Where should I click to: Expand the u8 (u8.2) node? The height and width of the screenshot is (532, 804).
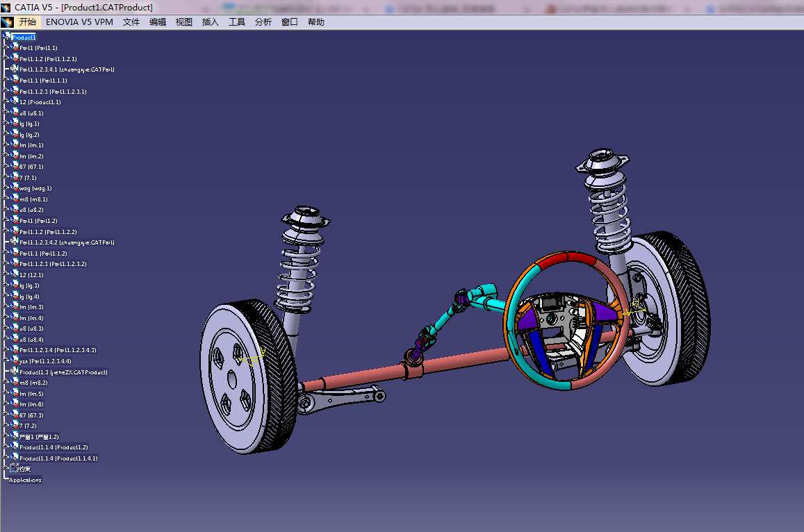point(5,209)
